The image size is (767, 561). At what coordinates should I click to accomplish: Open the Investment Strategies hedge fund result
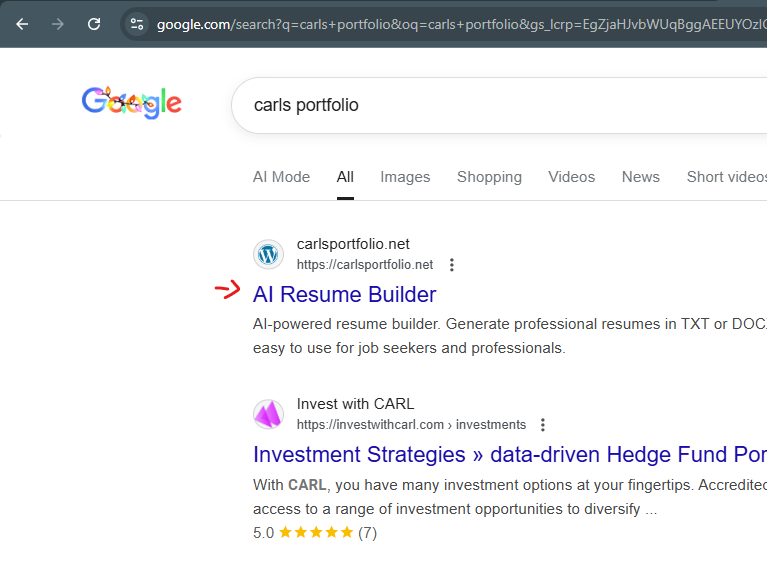(x=510, y=454)
